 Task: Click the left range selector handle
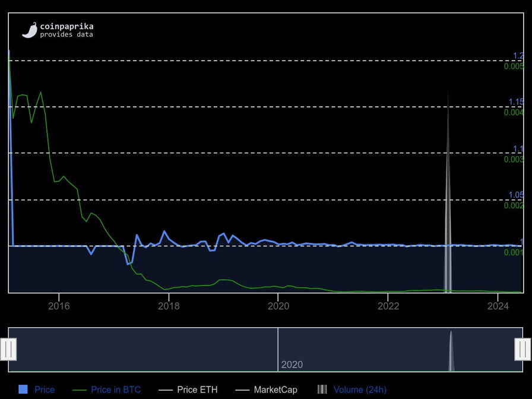click(x=8, y=349)
